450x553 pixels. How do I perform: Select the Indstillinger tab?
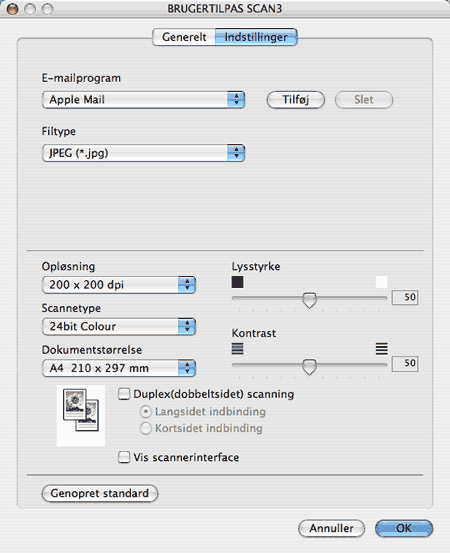pos(256,37)
